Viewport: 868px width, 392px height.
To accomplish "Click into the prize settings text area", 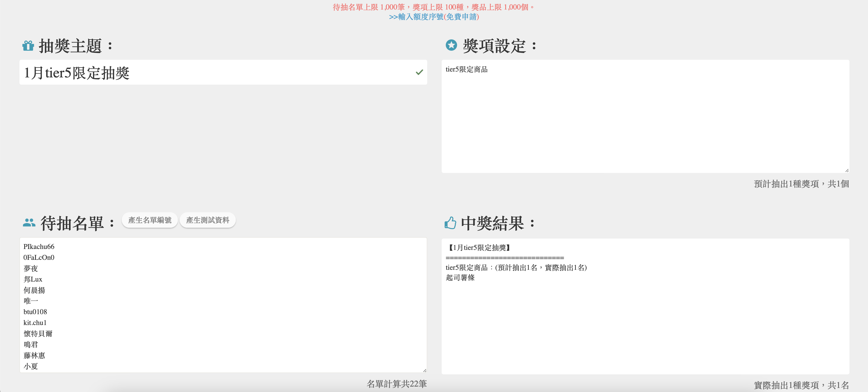I will (645, 116).
